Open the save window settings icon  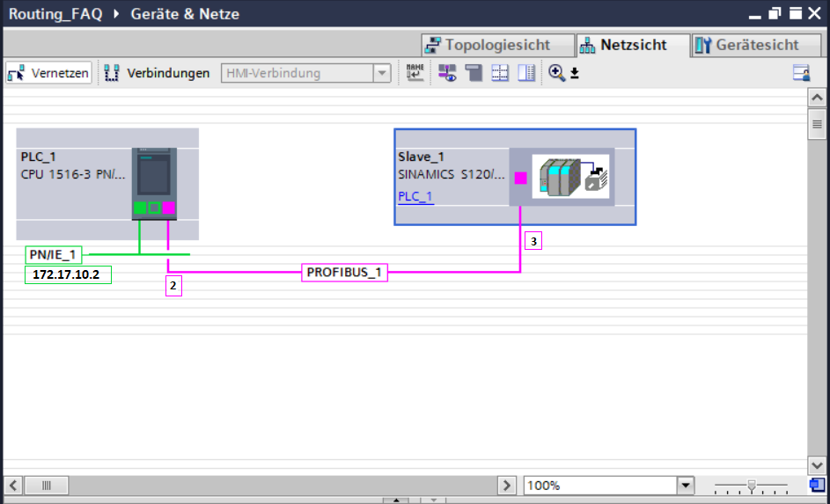coord(802,72)
